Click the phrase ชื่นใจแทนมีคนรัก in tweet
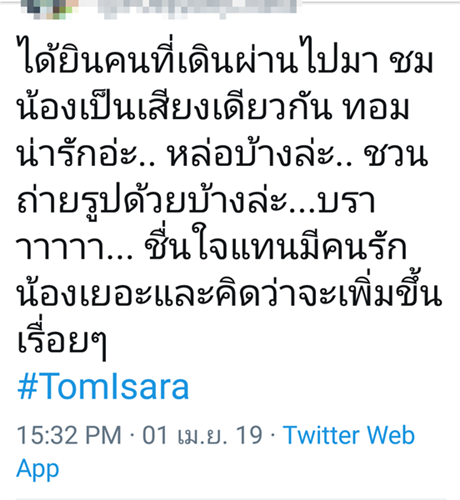 coord(276,243)
